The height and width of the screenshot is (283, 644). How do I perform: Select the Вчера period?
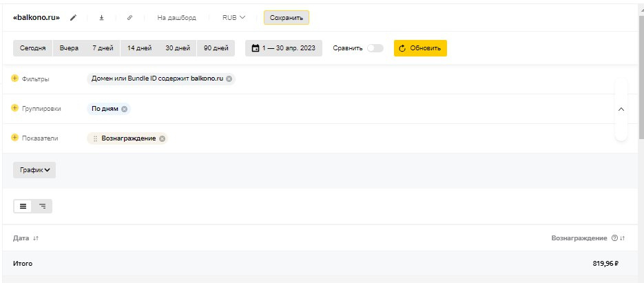pyautogui.click(x=69, y=48)
